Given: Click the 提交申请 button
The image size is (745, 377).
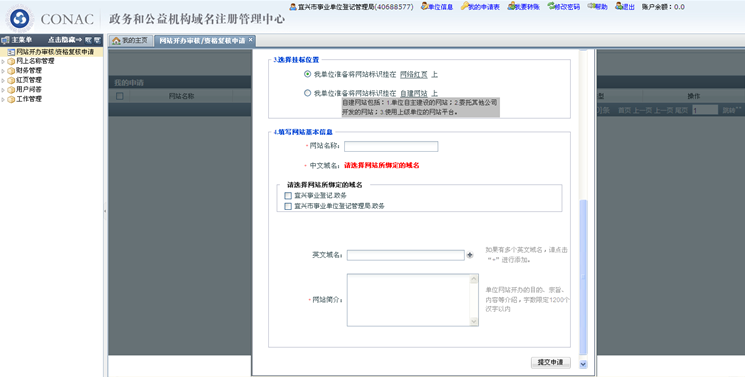Looking at the screenshot, I should (550, 362).
